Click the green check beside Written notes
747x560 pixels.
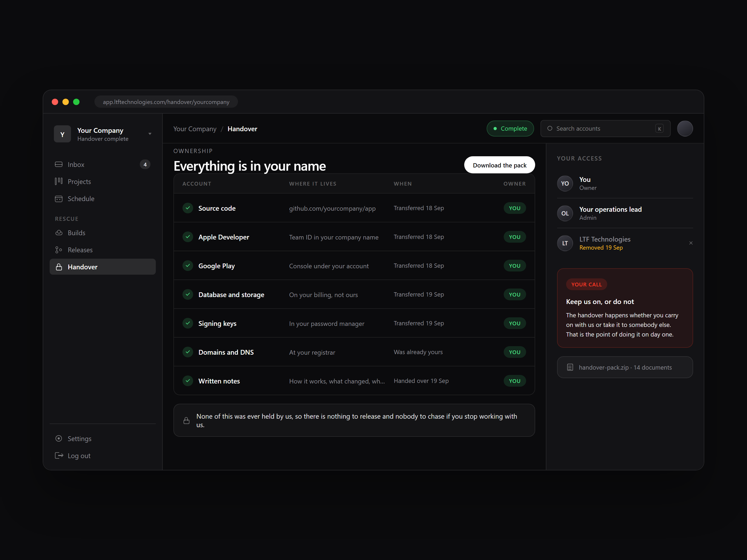(x=188, y=381)
